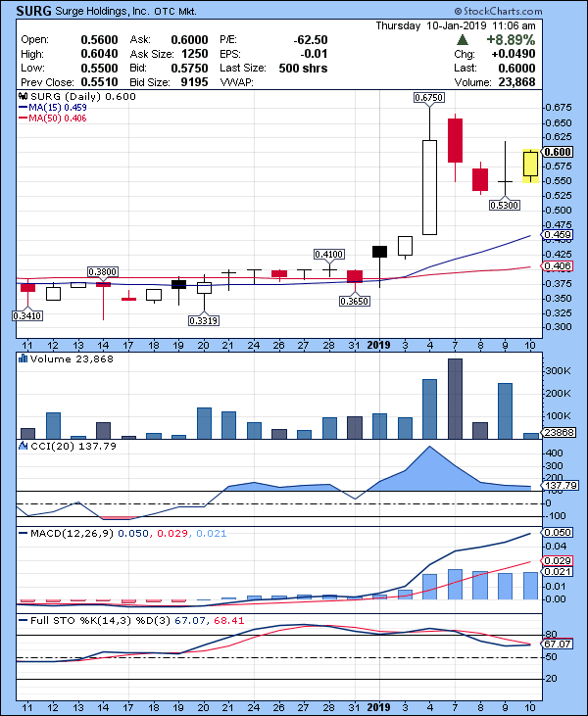The image size is (588, 716).
Task: Click the 67.07 stochastic axis tag
Action: click(x=557, y=644)
